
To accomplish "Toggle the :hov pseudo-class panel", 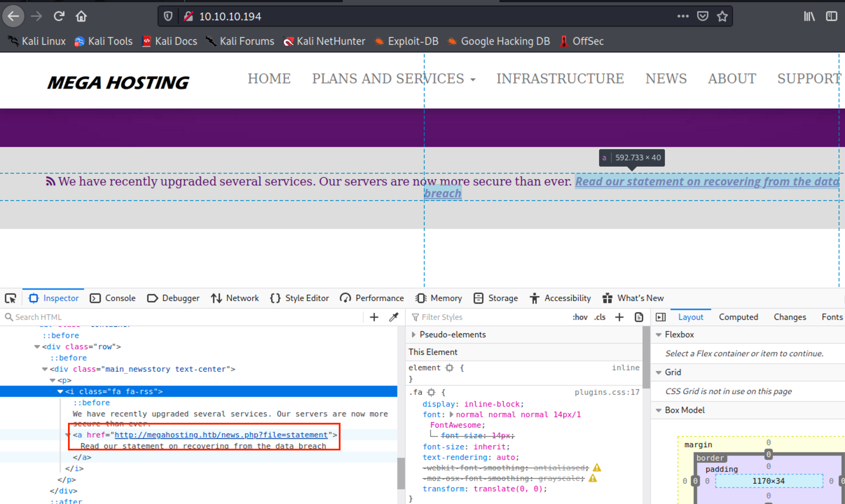I will point(580,317).
